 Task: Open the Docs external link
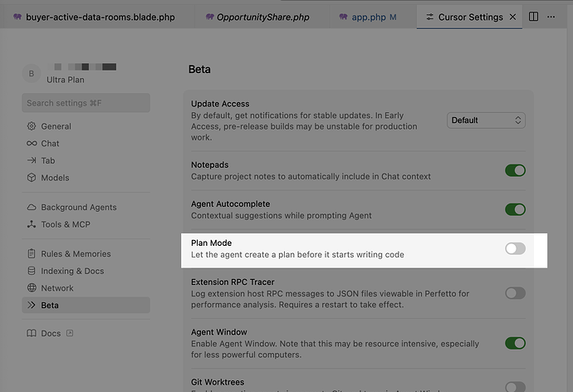click(51, 333)
